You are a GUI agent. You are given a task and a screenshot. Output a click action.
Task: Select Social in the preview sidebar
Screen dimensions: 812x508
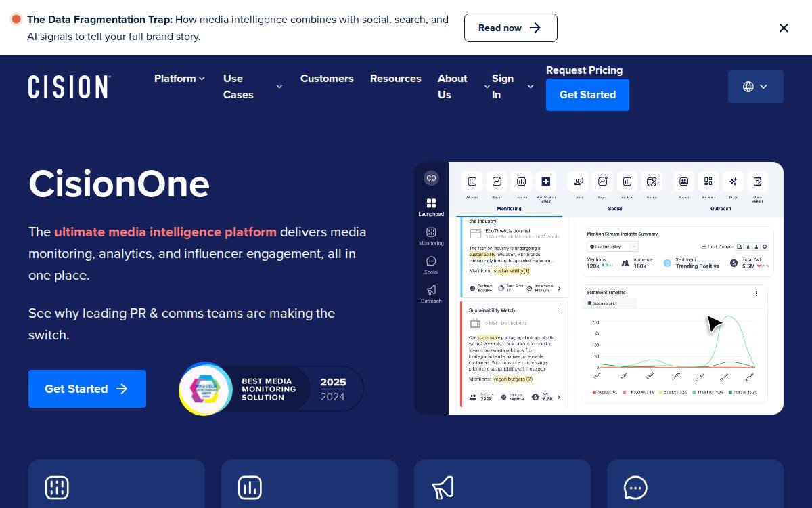431,266
